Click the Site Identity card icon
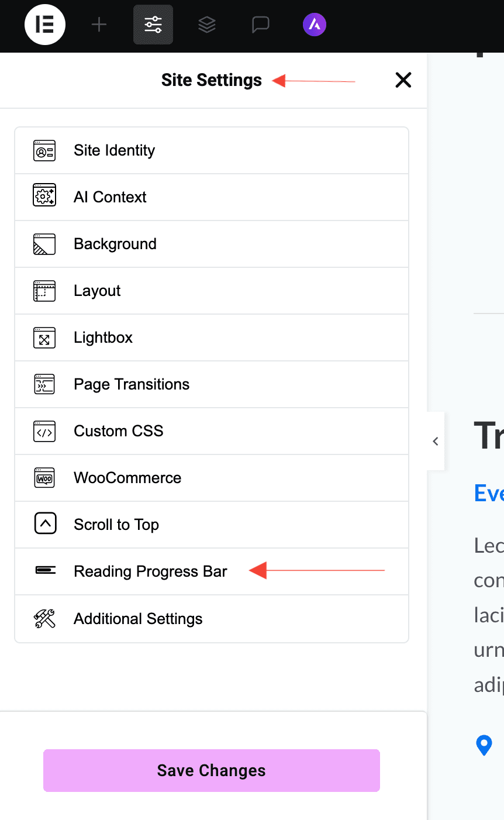Screen dimensions: 504x820 tap(44, 150)
